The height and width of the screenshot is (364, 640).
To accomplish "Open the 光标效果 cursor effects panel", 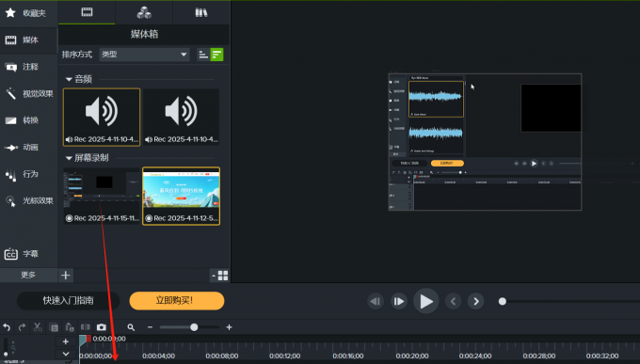I will point(28,200).
